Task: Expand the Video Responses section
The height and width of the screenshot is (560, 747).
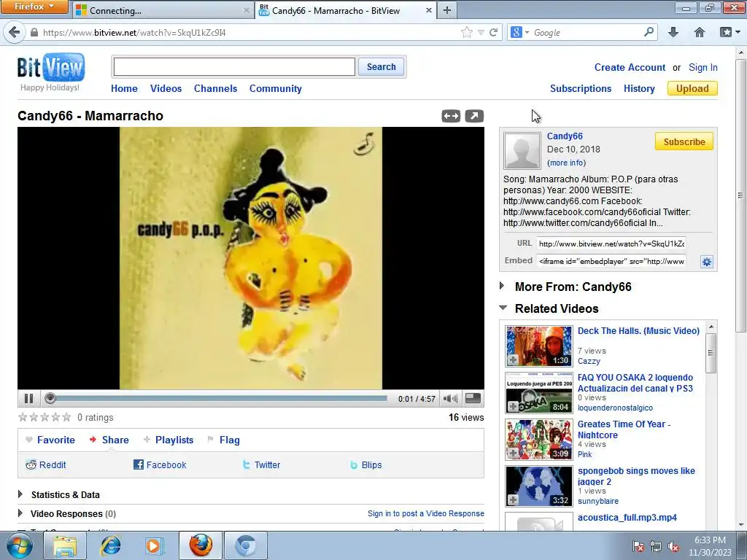Action: point(20,513)
